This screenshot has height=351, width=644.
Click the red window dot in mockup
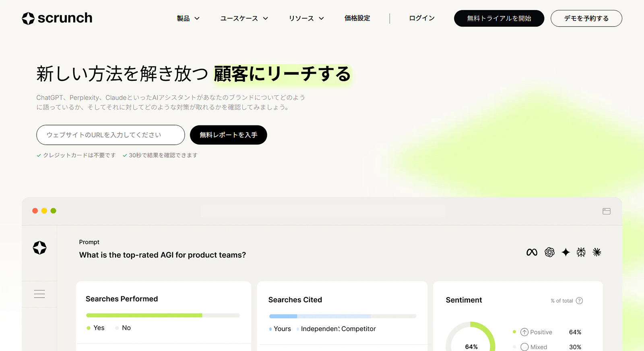tap(35, 211)
